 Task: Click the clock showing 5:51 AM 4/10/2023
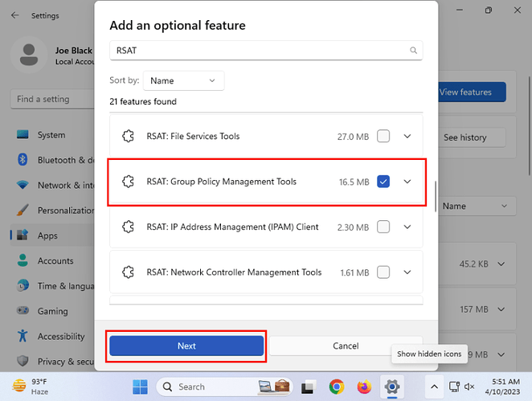tap(502, 387)
